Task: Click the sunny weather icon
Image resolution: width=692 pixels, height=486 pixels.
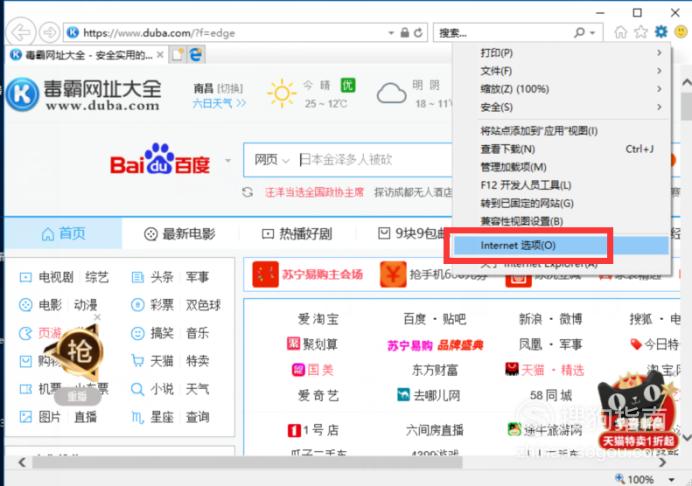Action: pyautogui.click(x=282, y=93)
